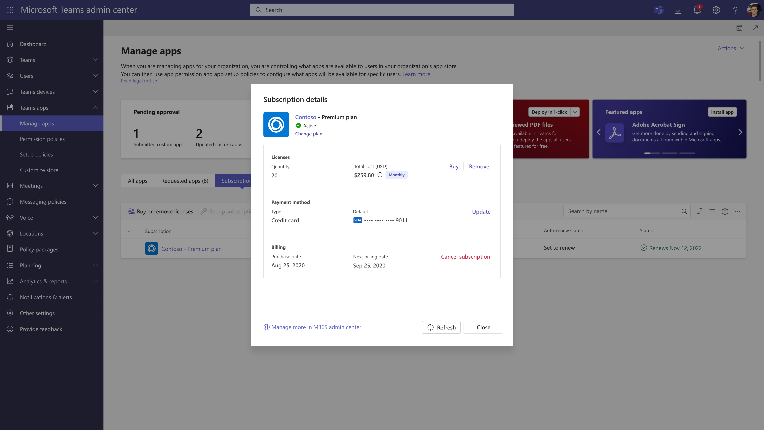The width and height of the screenshot is (764, 430).
Task: Click the Adobe Acrobat Sign app icon
Action: (x=615, y=133)
